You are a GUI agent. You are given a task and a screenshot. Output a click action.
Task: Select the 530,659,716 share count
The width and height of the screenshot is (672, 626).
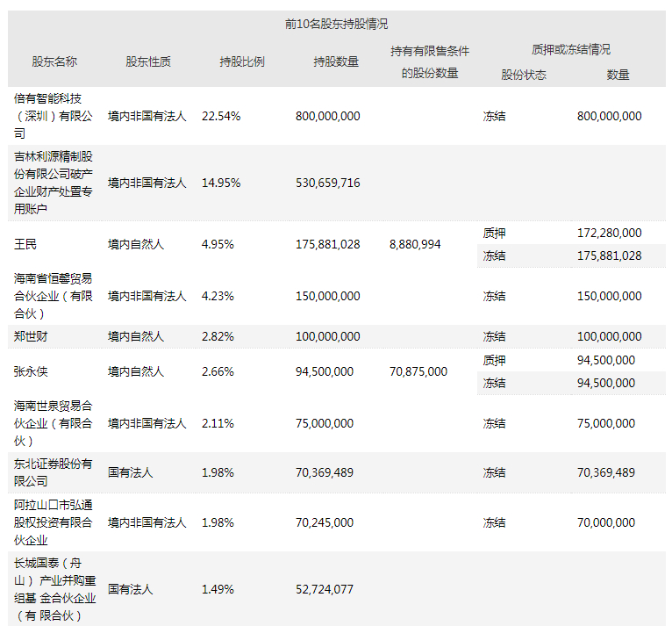pos(328,183)
